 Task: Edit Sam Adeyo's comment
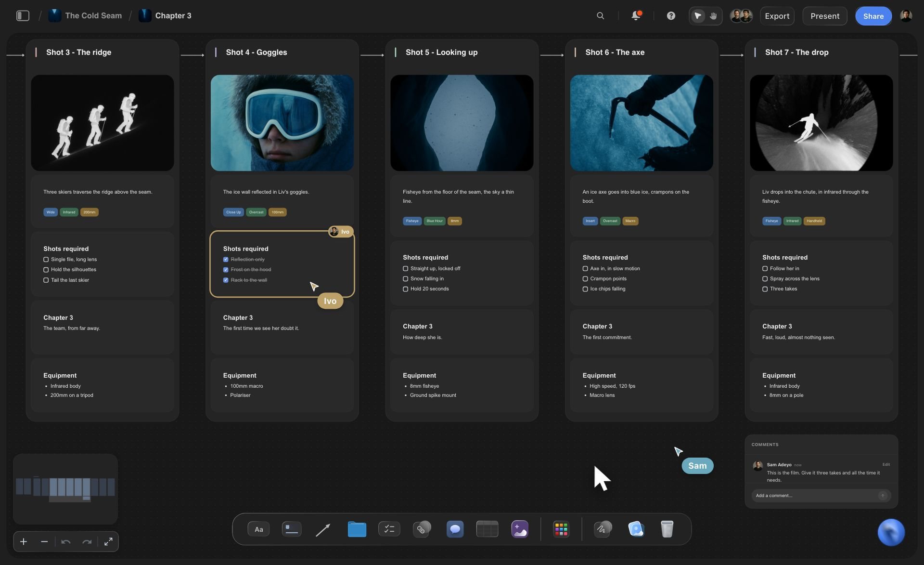click(885, 465)
